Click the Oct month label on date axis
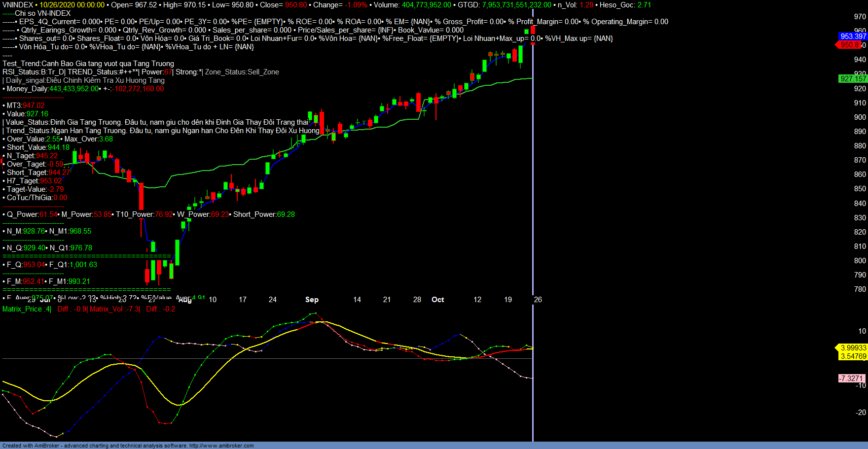The image size is (868, 449). point(437,300)
